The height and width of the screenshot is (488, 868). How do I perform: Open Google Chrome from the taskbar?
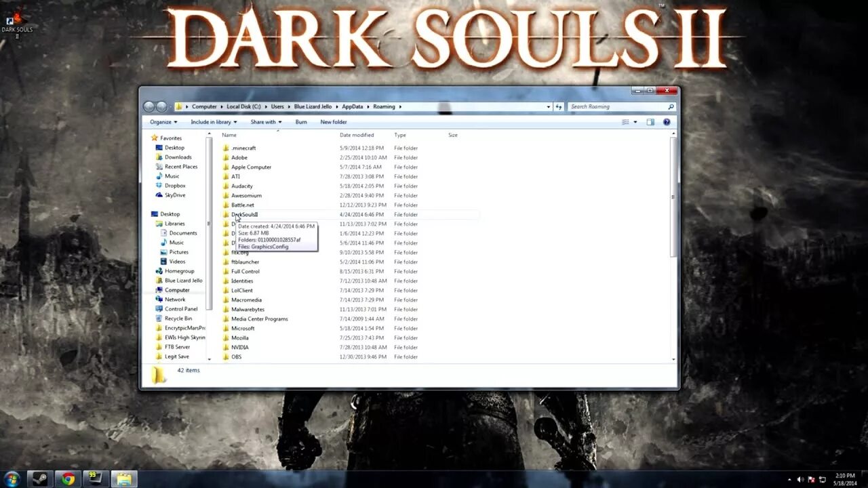click(68, 479)
